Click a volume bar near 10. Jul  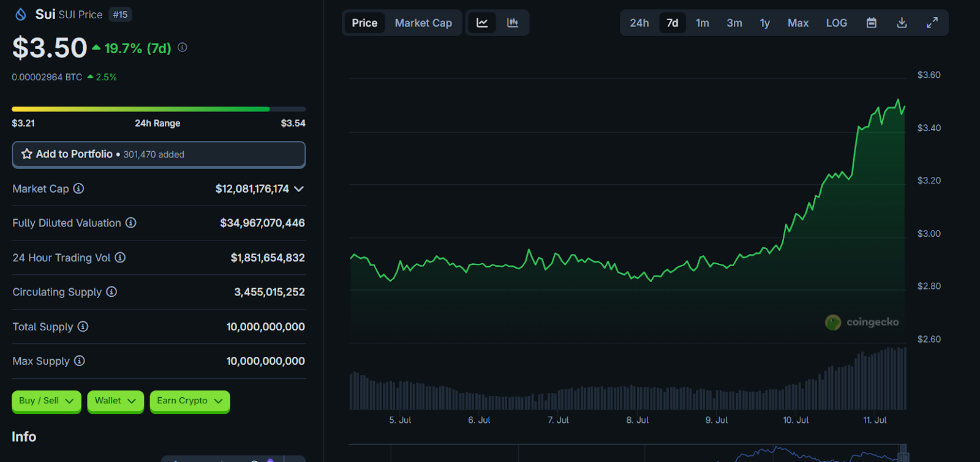click(796, 397)
